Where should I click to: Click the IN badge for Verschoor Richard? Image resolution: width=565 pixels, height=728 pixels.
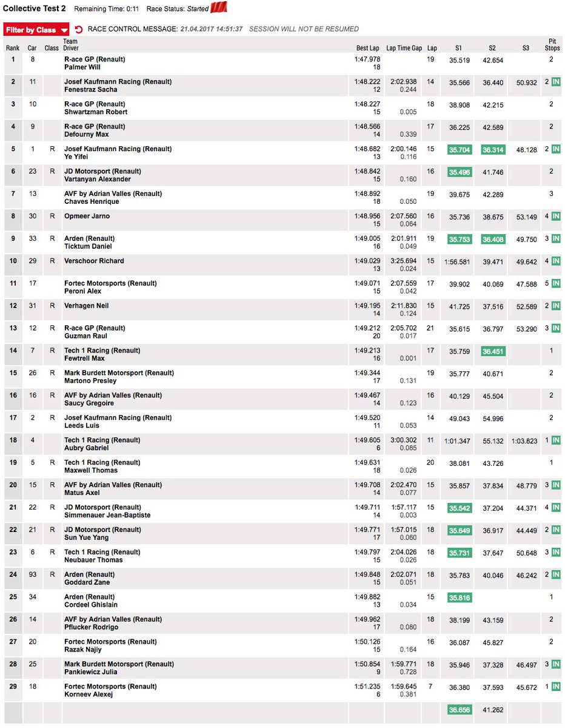pyautogui.click(x=556, y=261)
